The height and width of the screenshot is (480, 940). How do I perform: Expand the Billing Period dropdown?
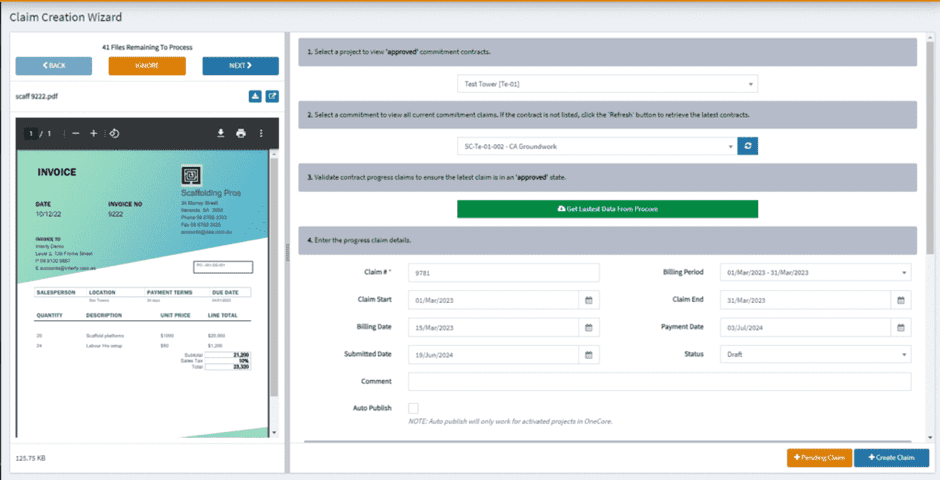[x=815, y=273]
